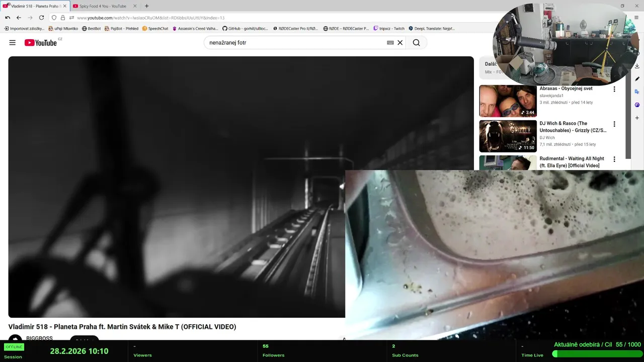This screenshot has height=362, width=644.
Task: Reload the current page
Action: 41,18
